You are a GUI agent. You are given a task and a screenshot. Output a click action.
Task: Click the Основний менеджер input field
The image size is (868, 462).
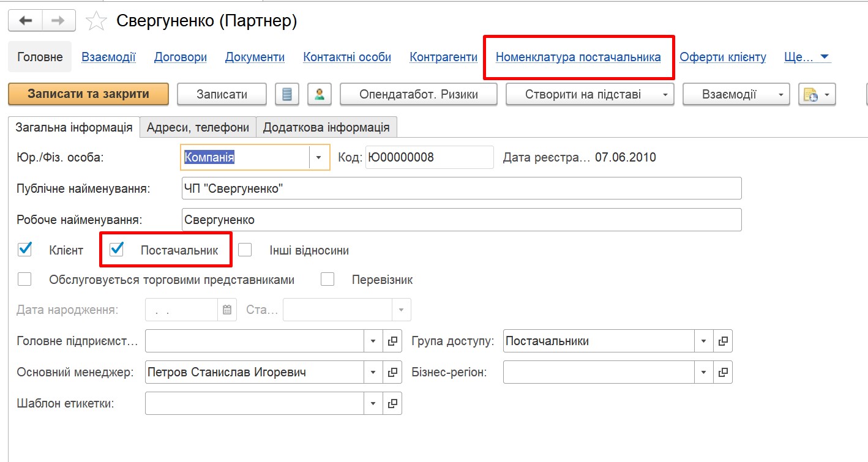point(255,372)
